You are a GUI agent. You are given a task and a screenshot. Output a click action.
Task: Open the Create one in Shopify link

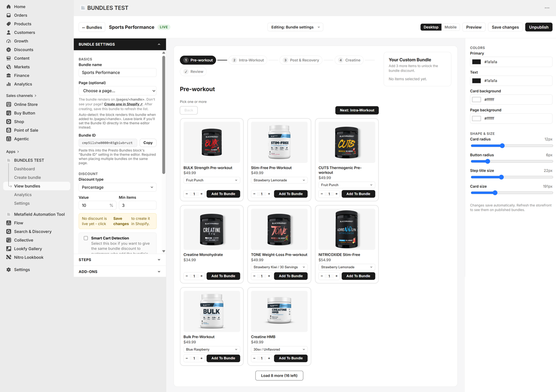(123, 104)
